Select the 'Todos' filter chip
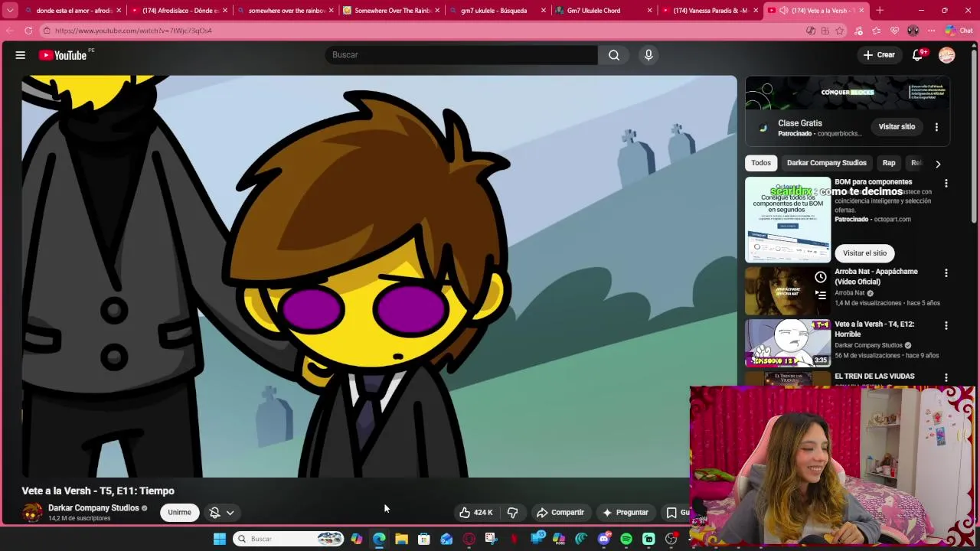 click(761, 163)
